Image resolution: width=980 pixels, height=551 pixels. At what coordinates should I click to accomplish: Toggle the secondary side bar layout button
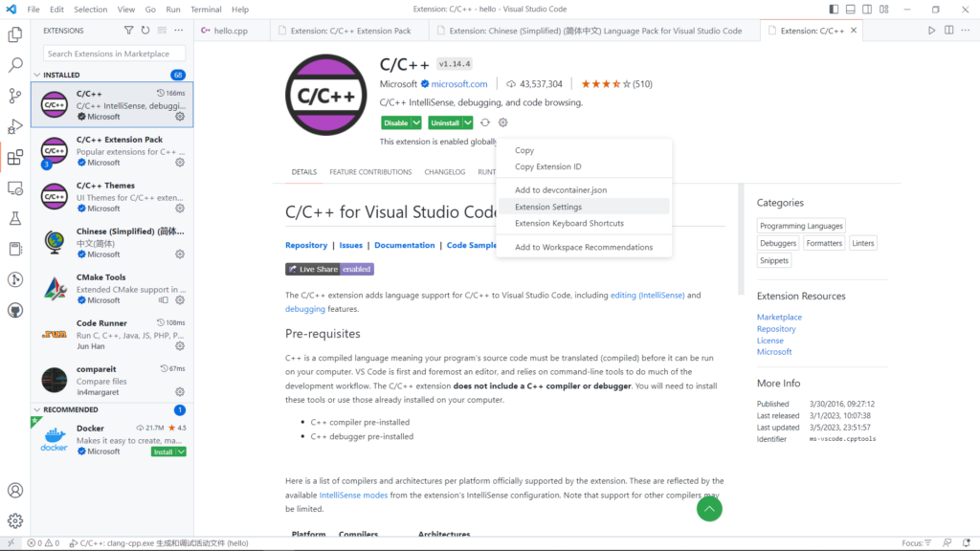click(x=867, y=10)
